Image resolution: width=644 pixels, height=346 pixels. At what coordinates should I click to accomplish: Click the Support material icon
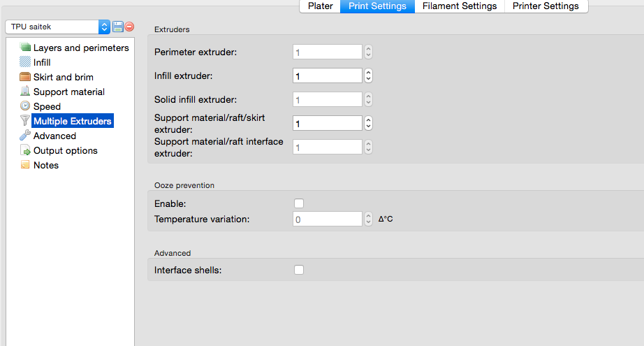(26, 92)
